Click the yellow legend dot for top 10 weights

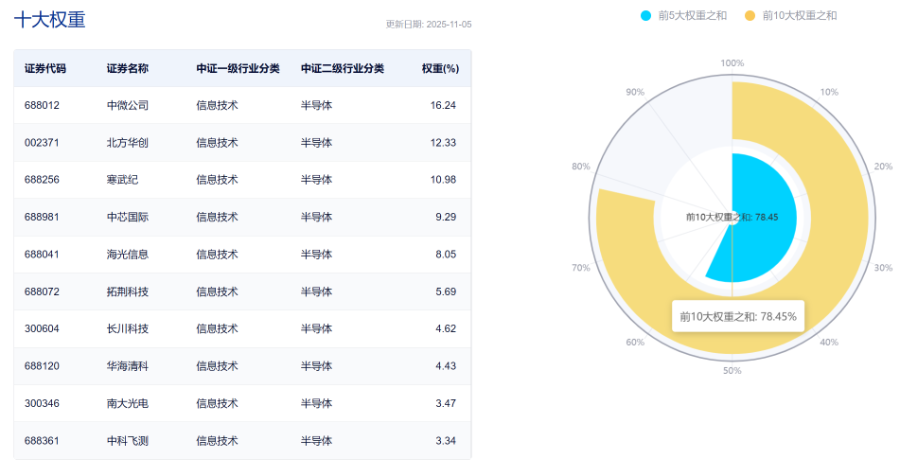pyautogui.click(x=748, y=15)
